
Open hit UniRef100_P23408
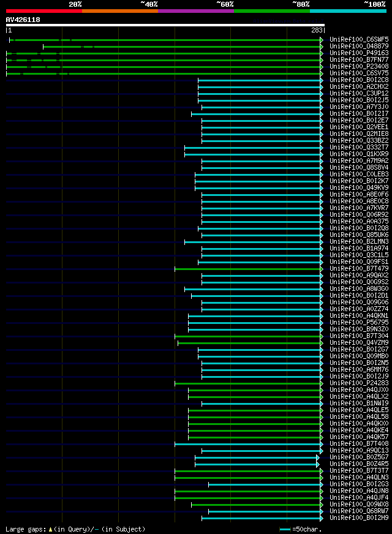click(x=359, y=66)
